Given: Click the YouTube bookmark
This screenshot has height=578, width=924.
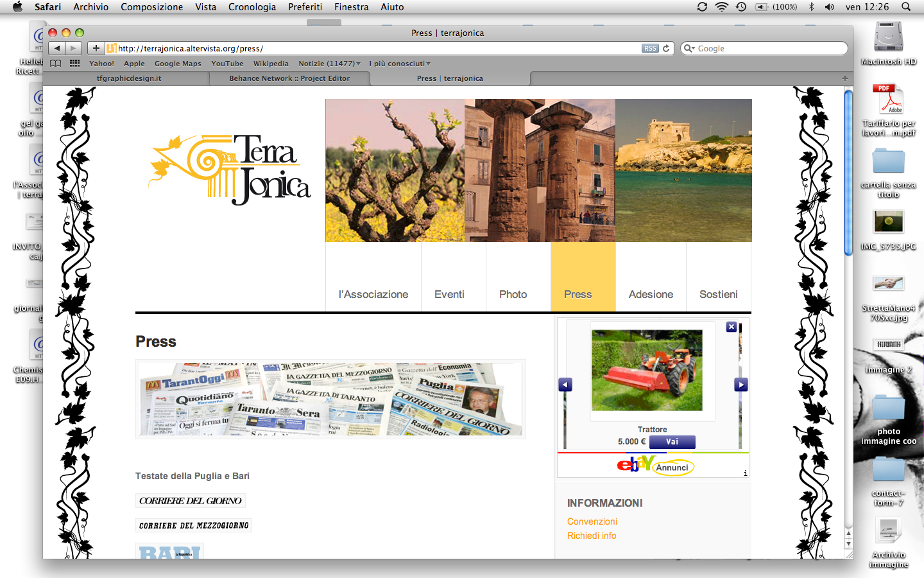Looking at the screenshot, I should click(x=227, y=64).
